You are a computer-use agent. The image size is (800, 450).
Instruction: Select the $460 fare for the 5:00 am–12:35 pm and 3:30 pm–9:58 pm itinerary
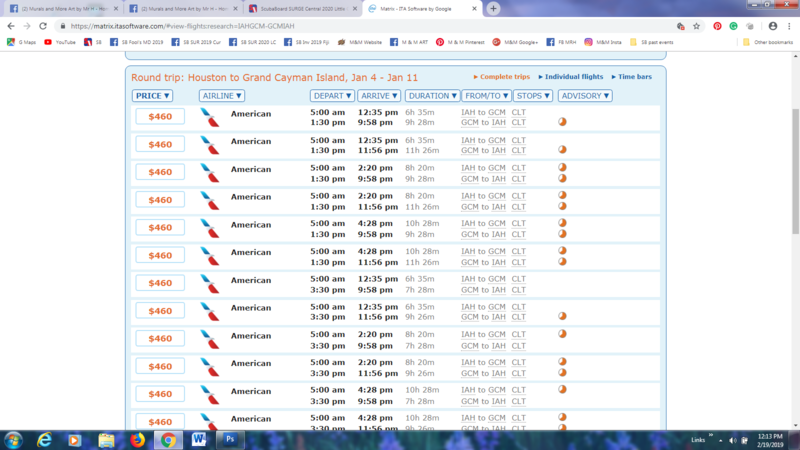coord(160,283)
